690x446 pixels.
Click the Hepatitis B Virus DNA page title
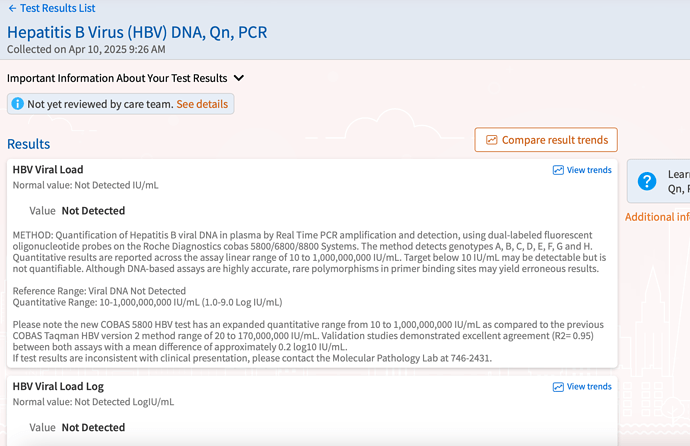point(137,33)
